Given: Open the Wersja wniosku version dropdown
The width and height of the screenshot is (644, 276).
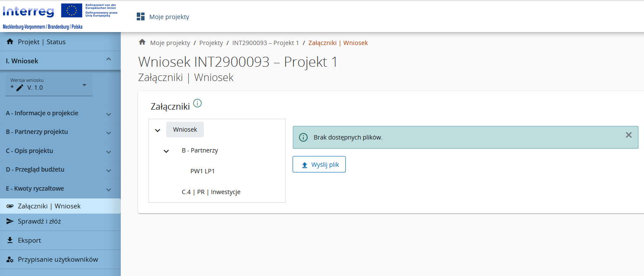Looking at the screenshot, I should [x=84, y=85].
